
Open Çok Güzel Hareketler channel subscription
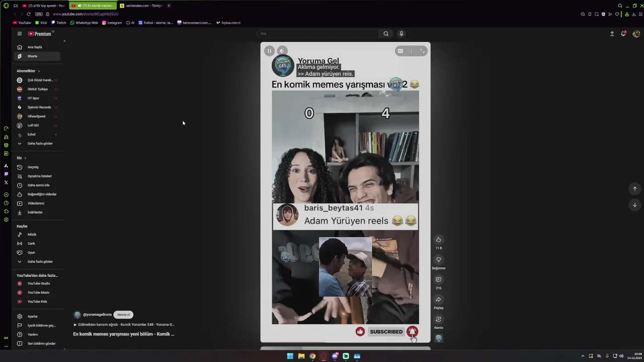point(37,80)
